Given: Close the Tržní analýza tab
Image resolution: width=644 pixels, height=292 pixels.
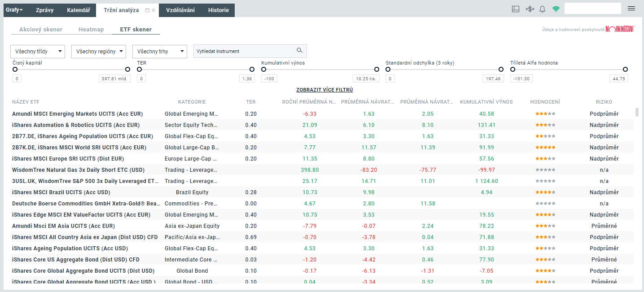Looking at the screenshot, I should [x=153, y=10].
